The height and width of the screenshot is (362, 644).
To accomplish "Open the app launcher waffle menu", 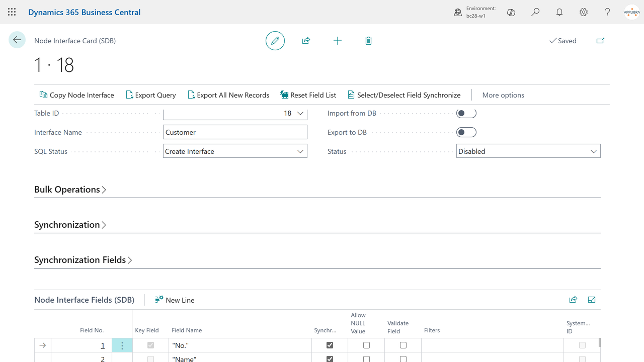I will click(12, 12).
